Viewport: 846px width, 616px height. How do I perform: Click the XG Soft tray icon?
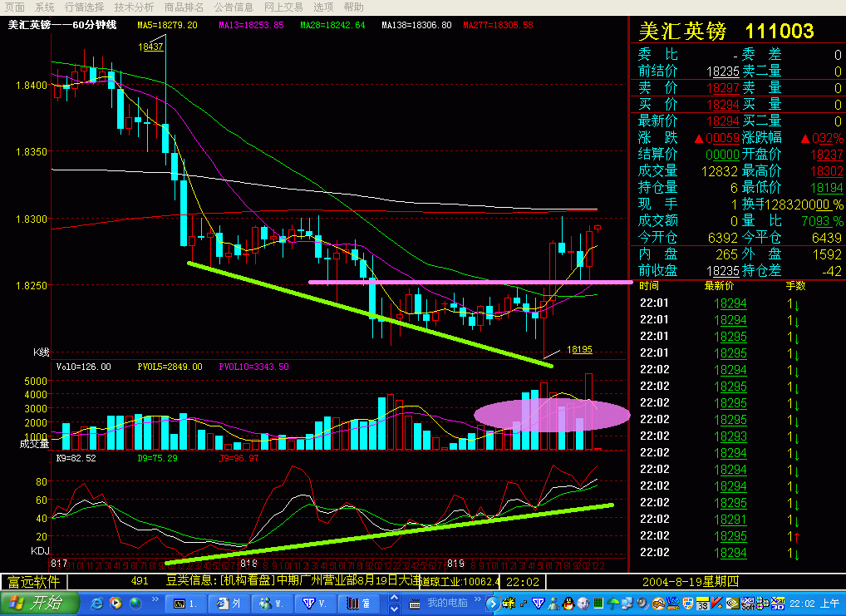[747, 604]
